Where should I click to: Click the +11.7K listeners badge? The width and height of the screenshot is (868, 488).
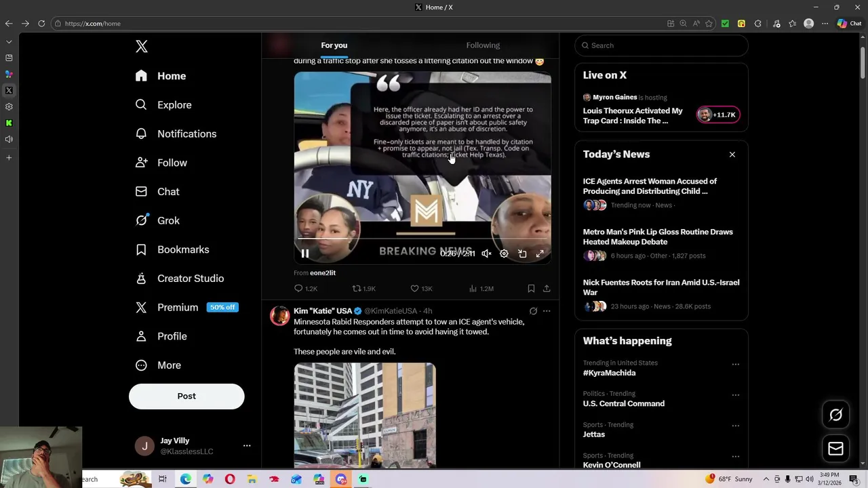(x=718, y=115)
